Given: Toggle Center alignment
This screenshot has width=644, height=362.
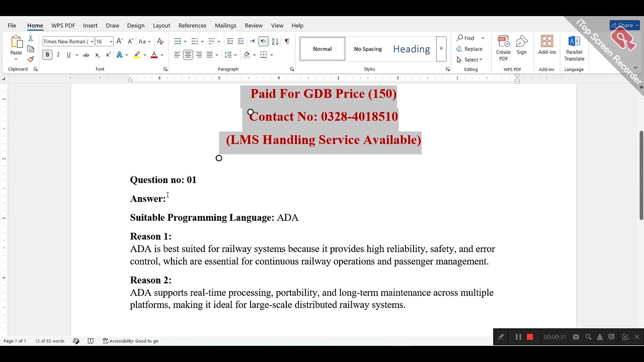Looking at the screenshot, I should 188,55.
